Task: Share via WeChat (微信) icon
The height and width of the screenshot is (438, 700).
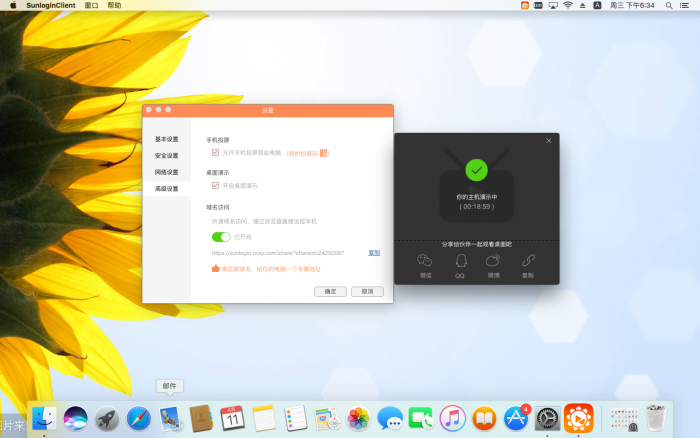Action: coord(425,260)
